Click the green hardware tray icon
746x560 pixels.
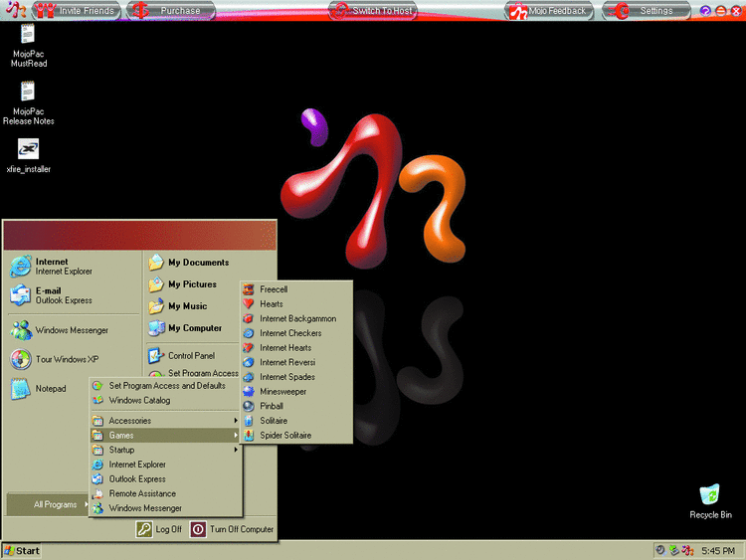tap(674, 550)
